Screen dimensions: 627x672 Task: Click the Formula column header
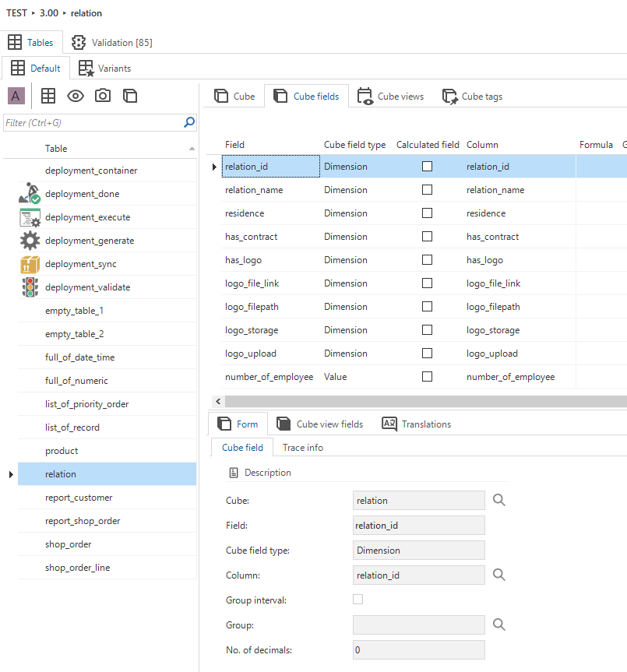tap(596, 145)
